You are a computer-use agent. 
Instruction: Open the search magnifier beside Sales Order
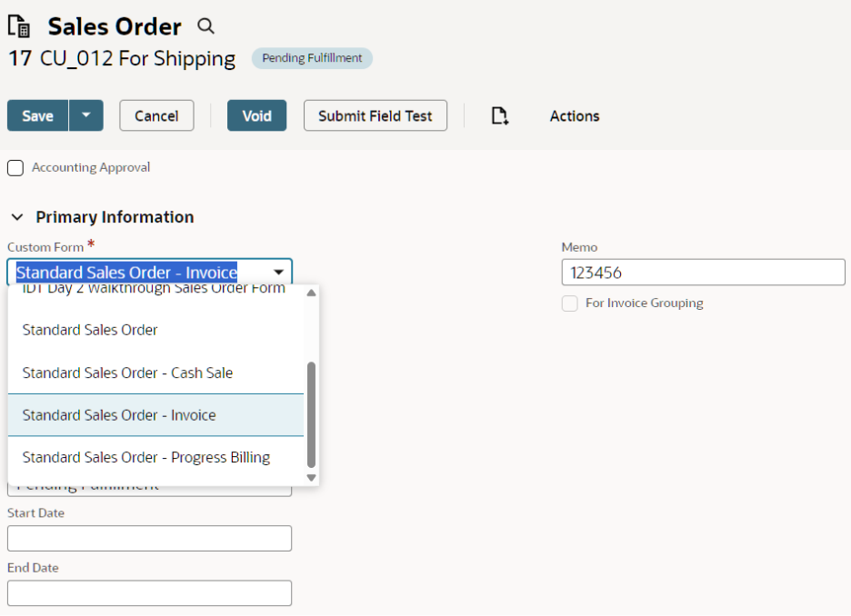(x=205, y=25)
